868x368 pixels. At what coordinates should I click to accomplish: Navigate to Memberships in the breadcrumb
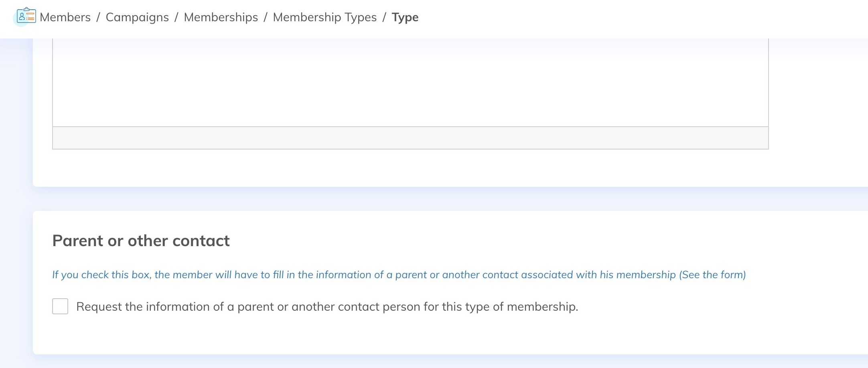click(x=221, y=17)
